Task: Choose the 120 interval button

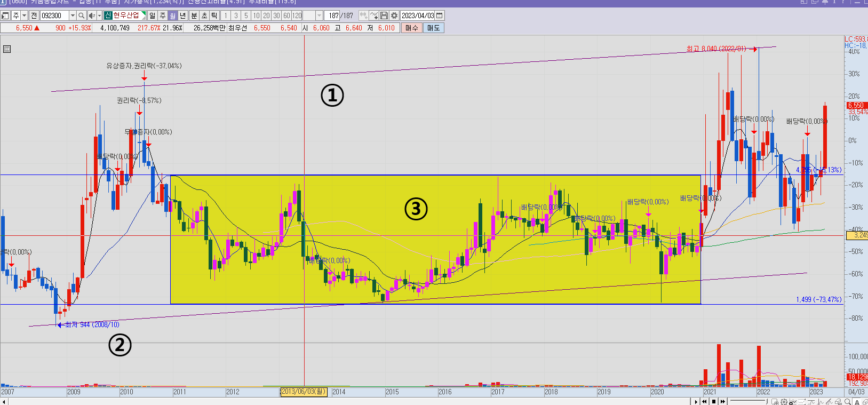Action: [297, 15]
